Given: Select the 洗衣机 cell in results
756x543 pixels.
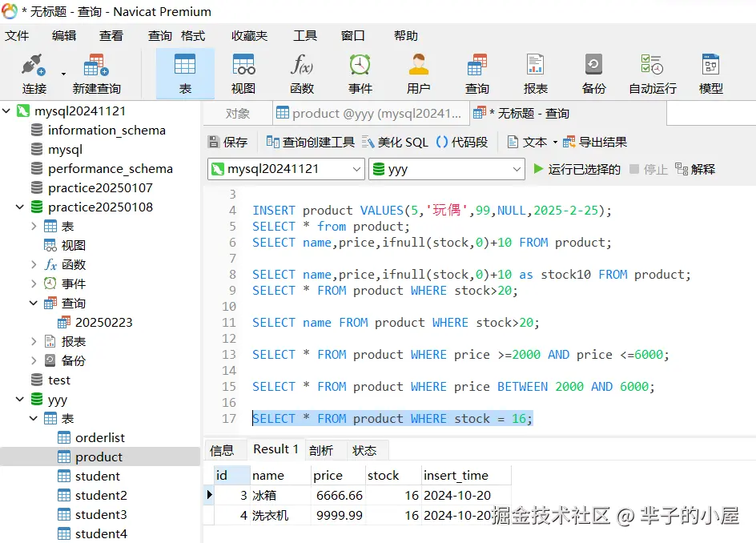Looking at the screenshot, I should [x=280, y=516].
